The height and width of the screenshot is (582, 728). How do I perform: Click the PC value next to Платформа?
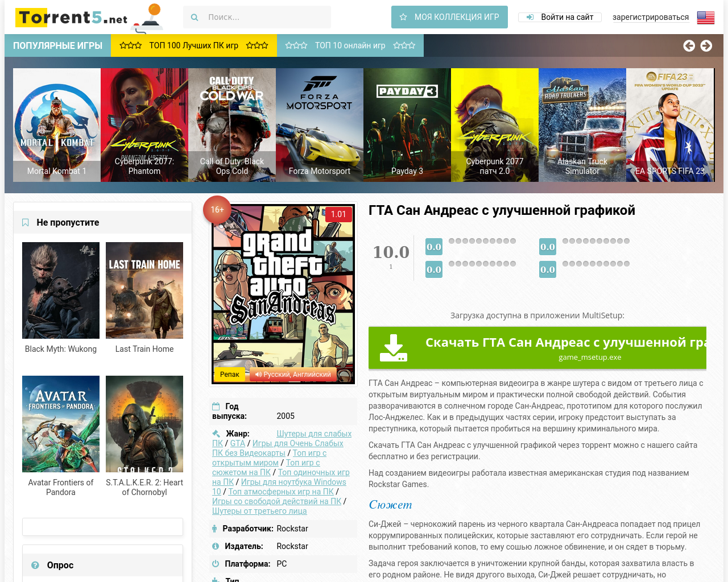tap(282, 564)
